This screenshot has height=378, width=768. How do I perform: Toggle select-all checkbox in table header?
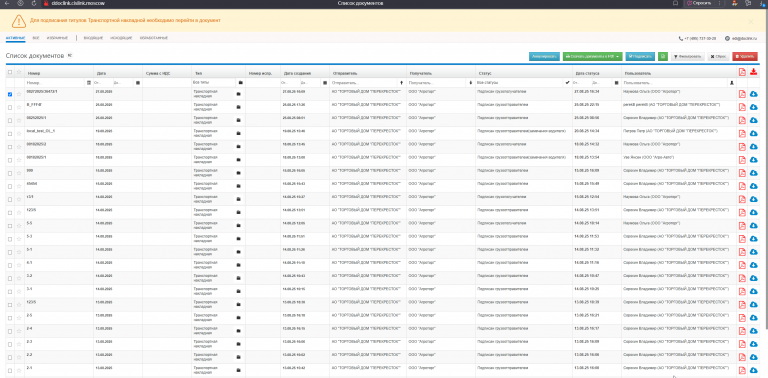(x=10, y=72)
